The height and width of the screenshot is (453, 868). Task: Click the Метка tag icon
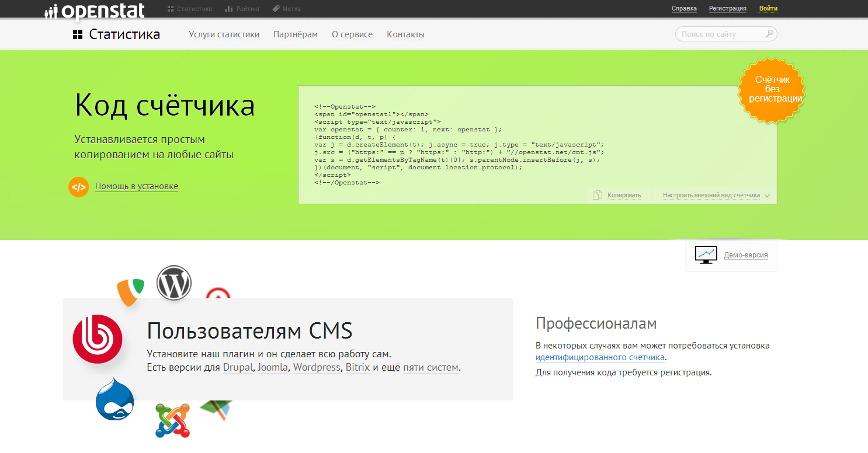(x=276, y=9)
